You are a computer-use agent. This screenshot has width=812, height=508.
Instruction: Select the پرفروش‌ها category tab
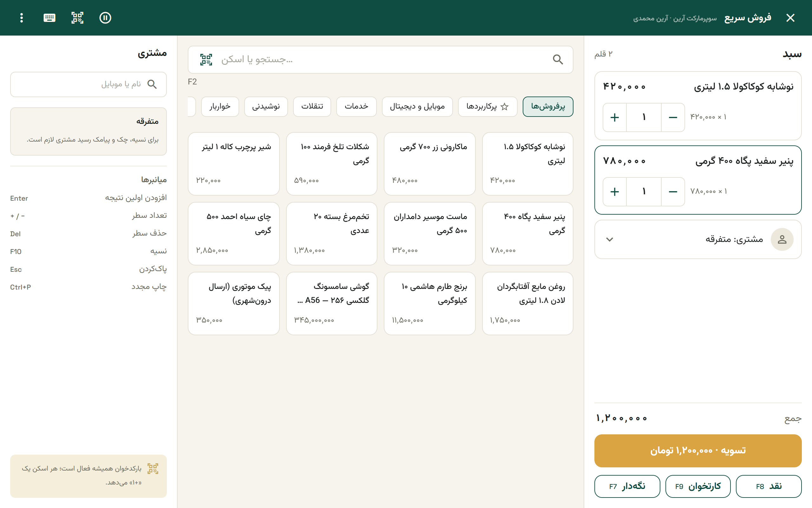click(x=547, y=106)
